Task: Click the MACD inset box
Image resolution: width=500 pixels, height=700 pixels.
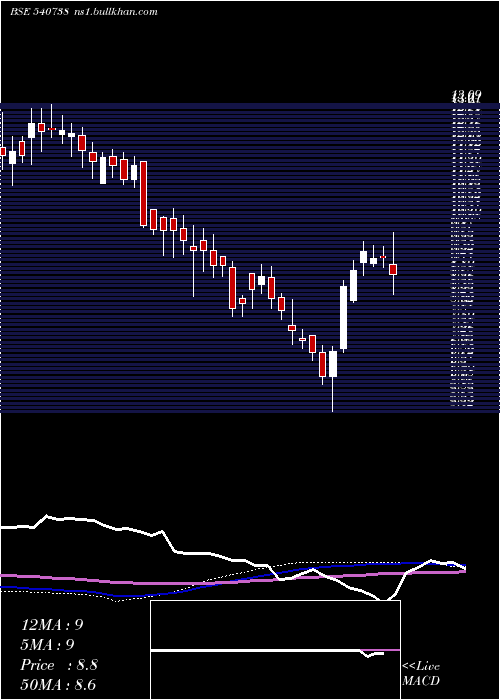Action: click(275, 650)
